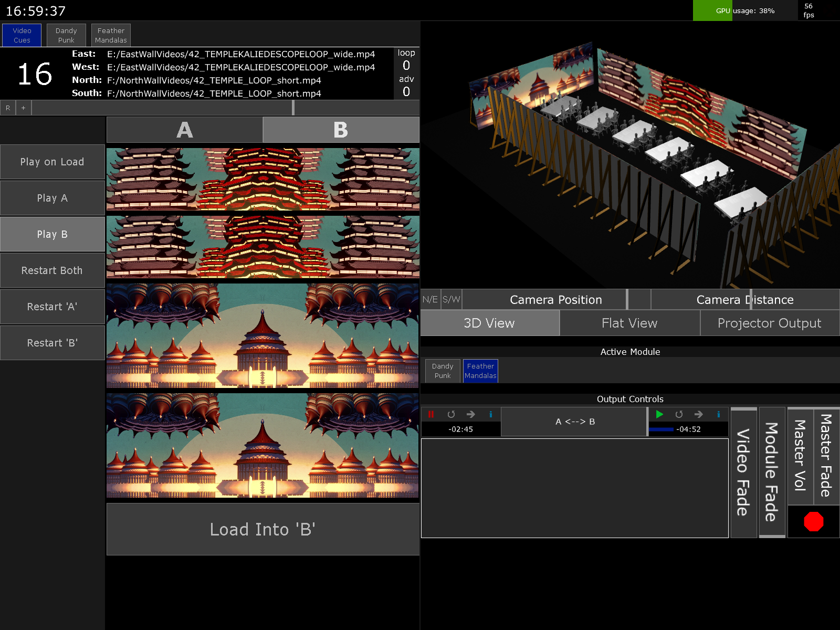Click green play icon for output B
The image size is (840, 630).
pyautogui.click(x=659, y=414)
